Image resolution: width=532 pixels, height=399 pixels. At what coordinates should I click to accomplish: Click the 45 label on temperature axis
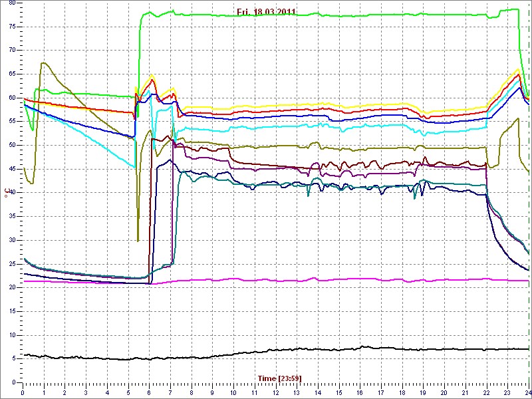click(12, 169)
